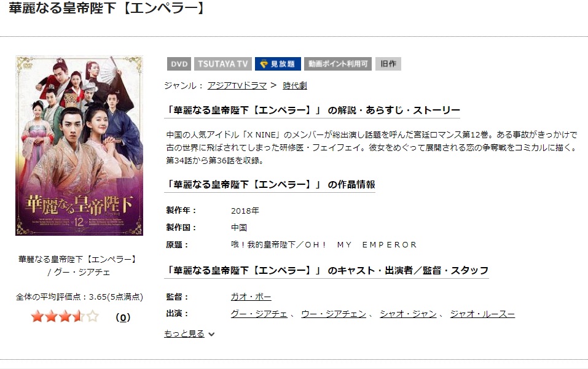Open director ガオ・ボー's page
Viewport: 588px width, 369px height.
tap(251, 297)
